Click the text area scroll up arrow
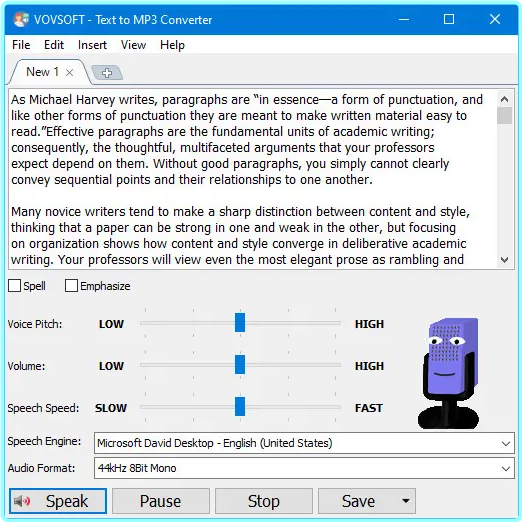This screenshot has height=522, width=522. (504, 99)
